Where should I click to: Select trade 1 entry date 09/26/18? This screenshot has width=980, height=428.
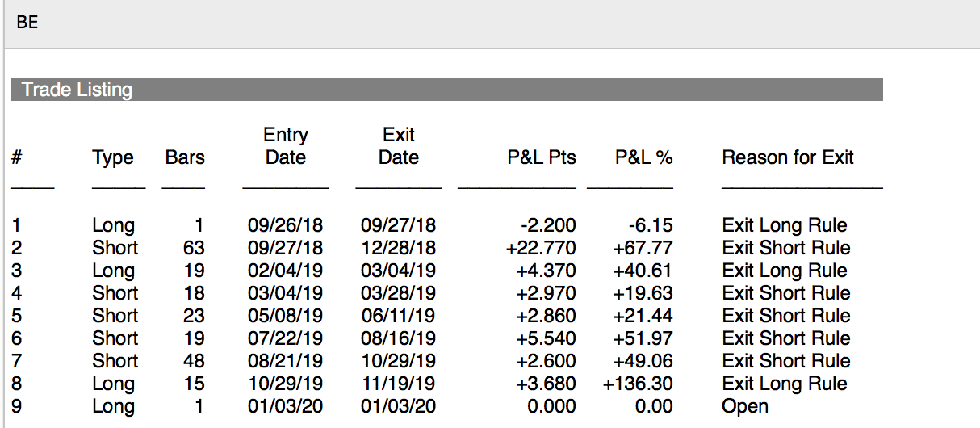point(285,225)
